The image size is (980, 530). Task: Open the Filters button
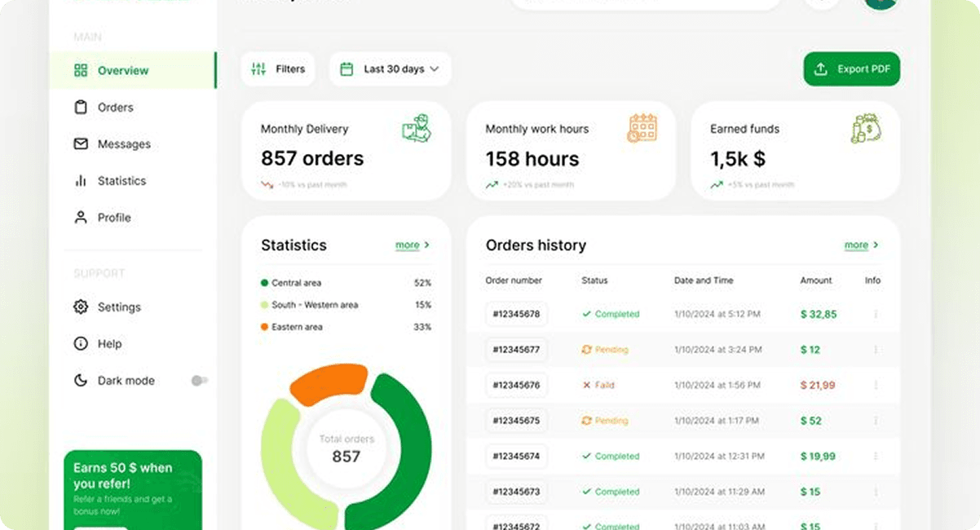click(x=278, y=69)
